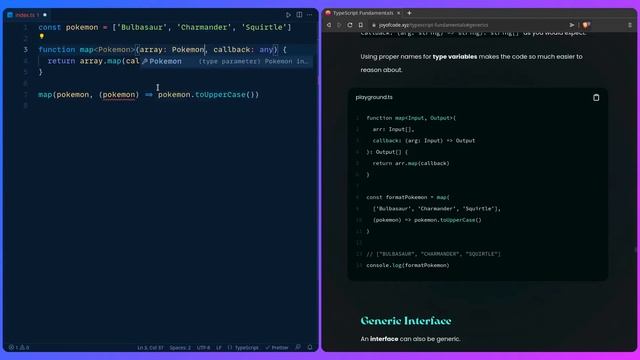Click the Ln 3, Col cursor position indicator
This screenshot has height=360, width=640.
coord(150,348)
